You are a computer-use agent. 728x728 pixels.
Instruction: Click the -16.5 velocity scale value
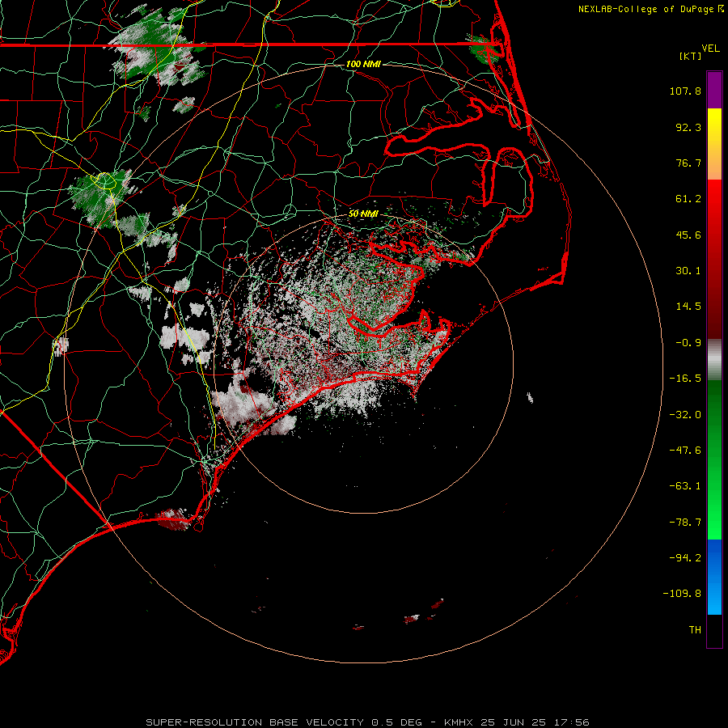[x=685, y=379]
